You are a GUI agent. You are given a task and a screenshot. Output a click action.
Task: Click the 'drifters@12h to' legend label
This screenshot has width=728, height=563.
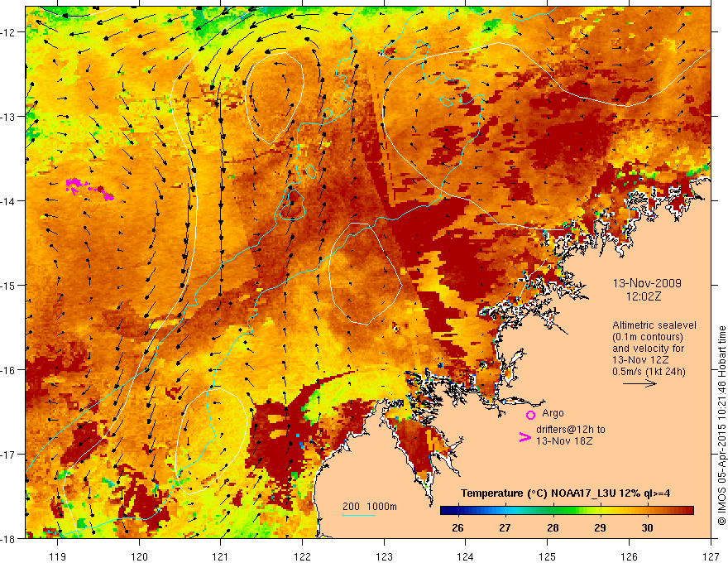571,430
